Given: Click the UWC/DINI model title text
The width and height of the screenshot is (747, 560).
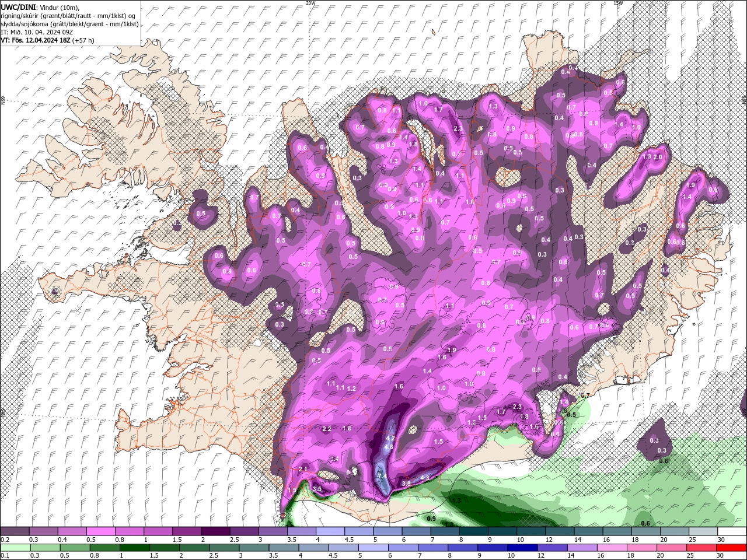Looking at the screenshot, I should pos(19,6).
